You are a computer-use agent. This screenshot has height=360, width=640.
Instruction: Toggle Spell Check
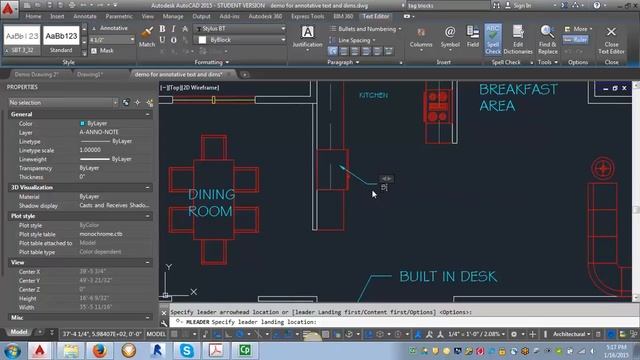[x=493, y=39]
